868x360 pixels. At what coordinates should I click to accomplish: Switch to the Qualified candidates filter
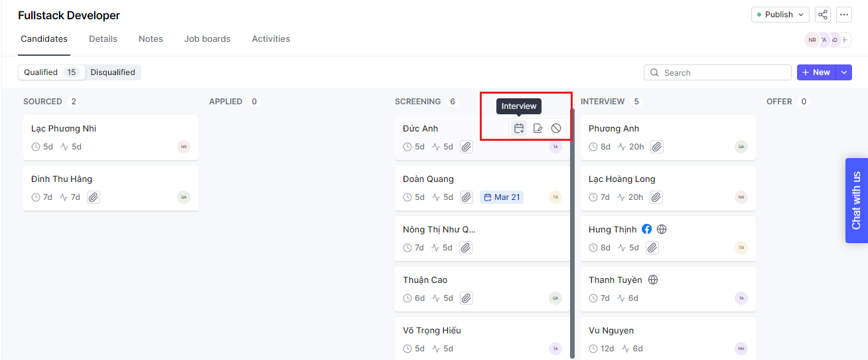click(50, 72)
